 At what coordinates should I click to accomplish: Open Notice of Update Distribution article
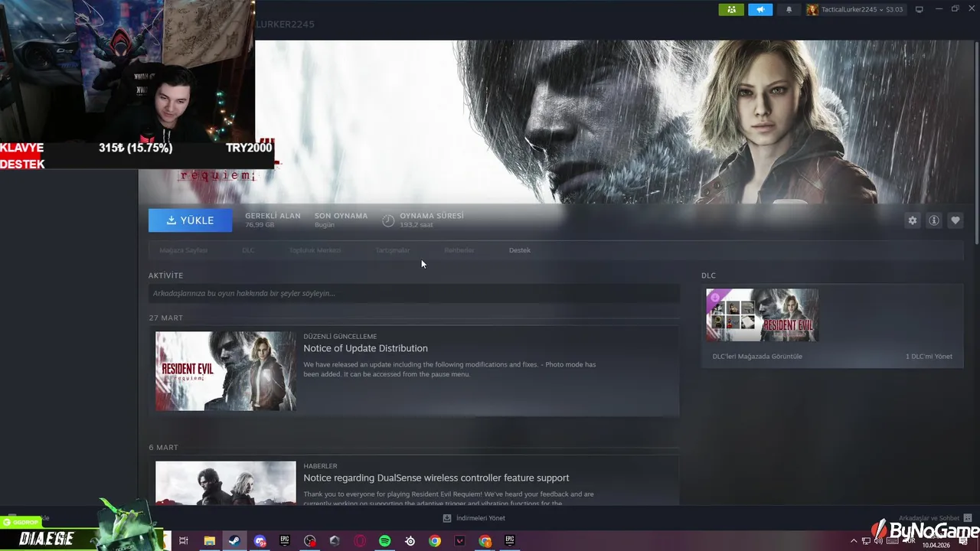coord(365,348)
